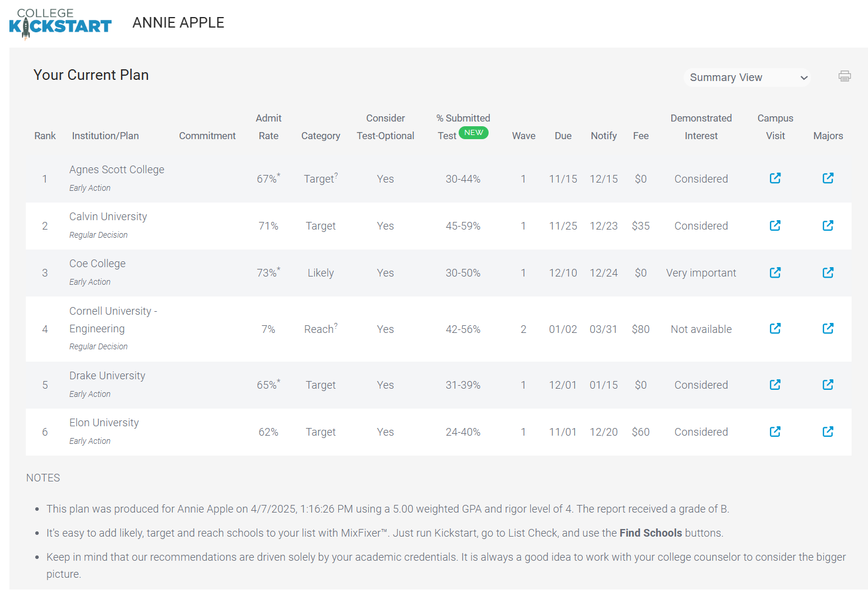Screen dimensions: 868x593
Task: Click the Wave column header
Action: 524,136
